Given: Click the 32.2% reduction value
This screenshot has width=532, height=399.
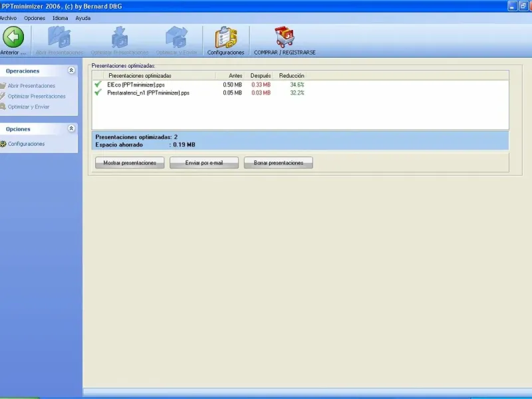Looking at the screenshot, I should [297, 93].
